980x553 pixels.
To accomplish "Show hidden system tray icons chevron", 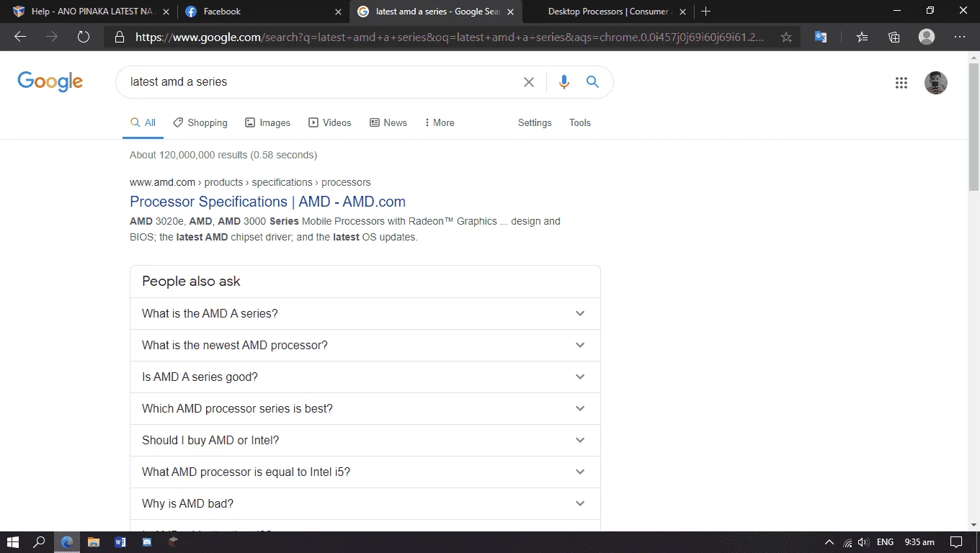I will tap(829, 542).
